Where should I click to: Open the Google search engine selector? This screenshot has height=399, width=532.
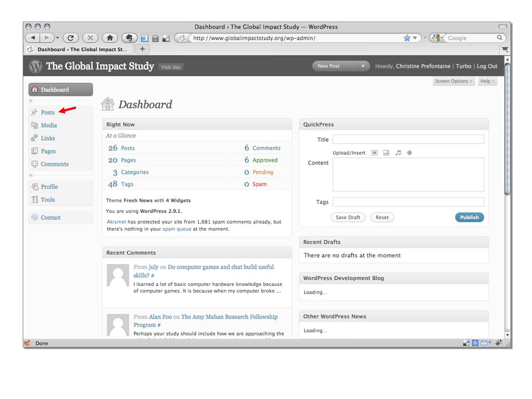[x=436, y=38]
